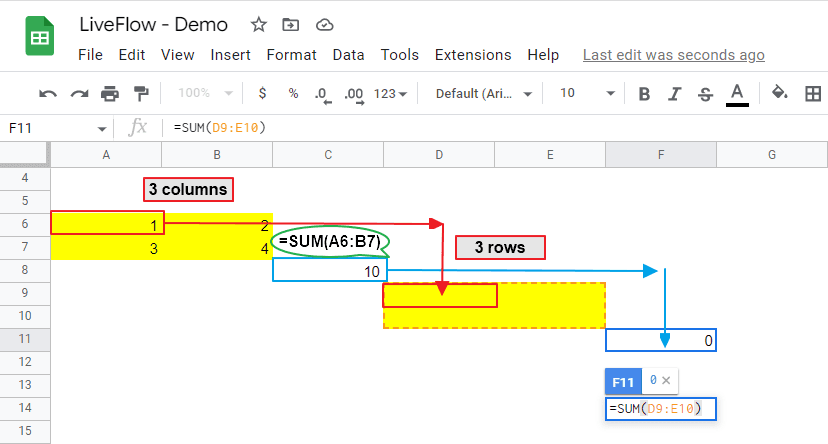828x444 pixels.
Task: Select the Paint format tool
Action: point(141,93)
